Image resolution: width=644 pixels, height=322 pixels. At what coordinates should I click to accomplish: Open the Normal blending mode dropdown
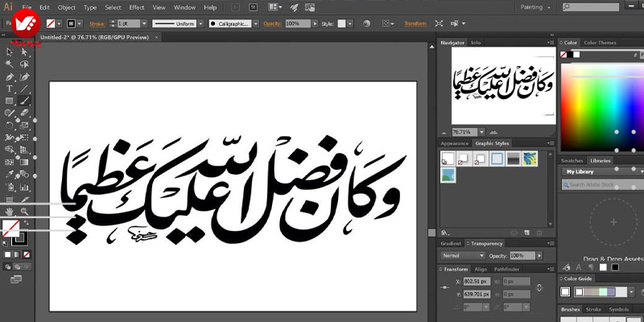click(464, 255)
